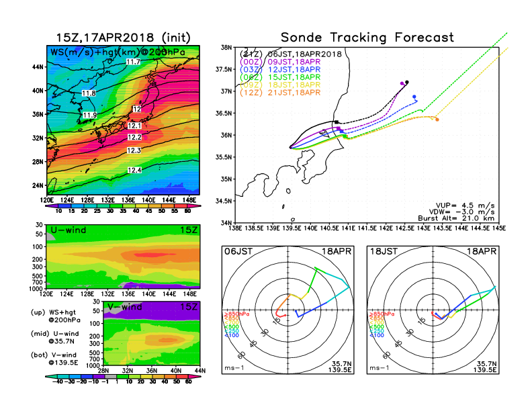The image size is (532, 411).
Task: Select the "WS(m/s)+hgt(km)@200hPa" map label
Action: (x=118, y=52)
